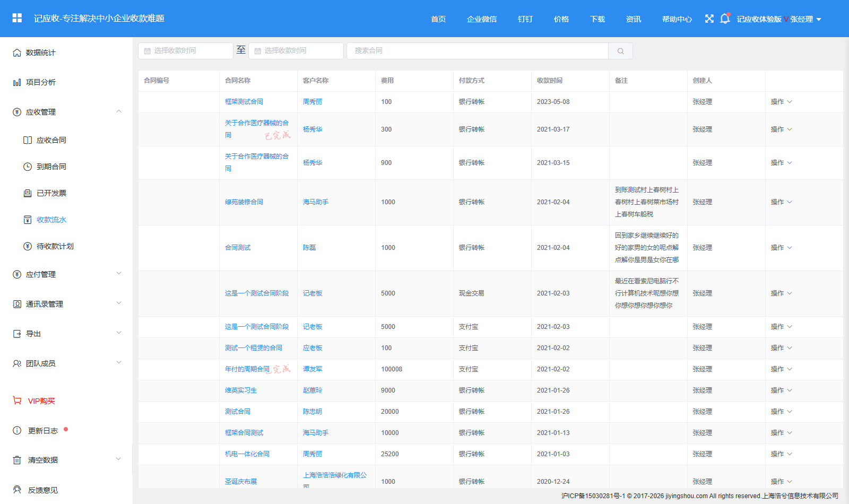Open notifications bell icon

pyautogui.click(x=725, y=19)
